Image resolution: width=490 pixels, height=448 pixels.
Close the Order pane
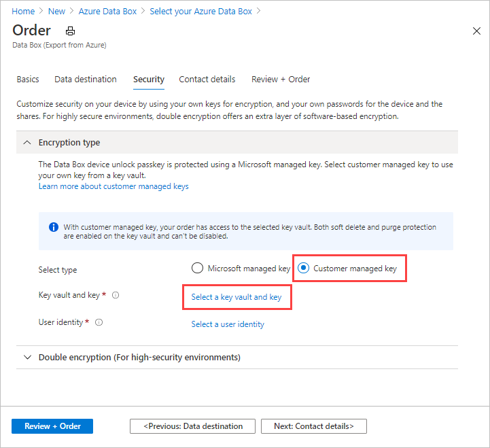(x=476, y=31)
